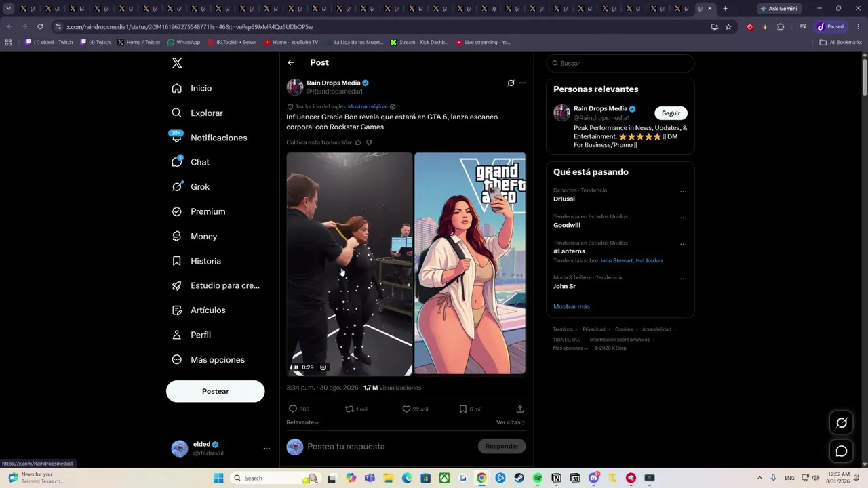Image resolution: width=868 pixels, height=488 pixels.
Task: Click the Buscar search field
Action: [x=620, y=63]
